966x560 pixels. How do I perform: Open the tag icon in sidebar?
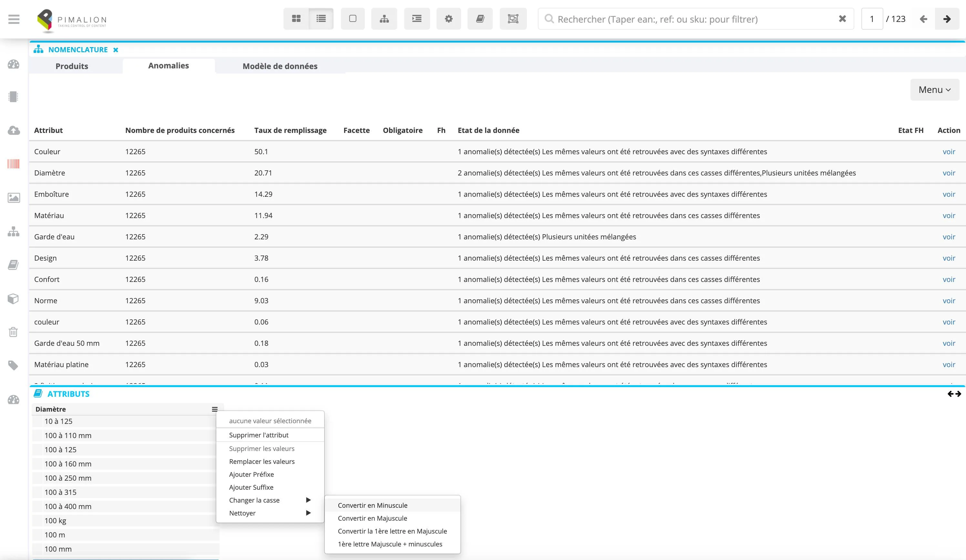14,365
